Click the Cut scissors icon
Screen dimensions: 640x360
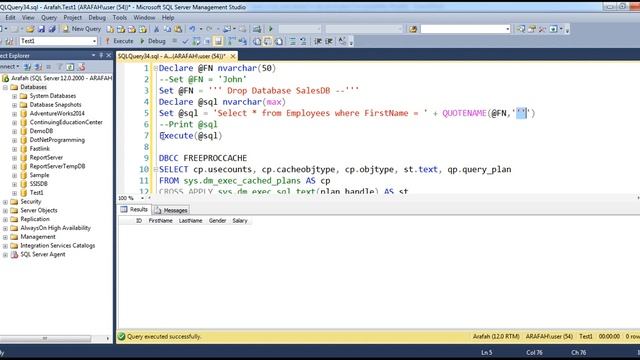point(156,29)
